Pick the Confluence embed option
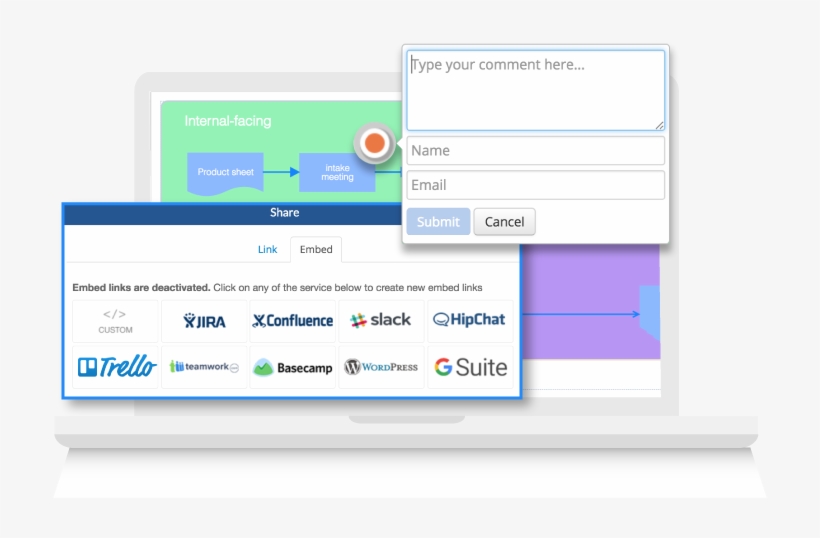Screen dimensions: 820x538 click(293, 321)
